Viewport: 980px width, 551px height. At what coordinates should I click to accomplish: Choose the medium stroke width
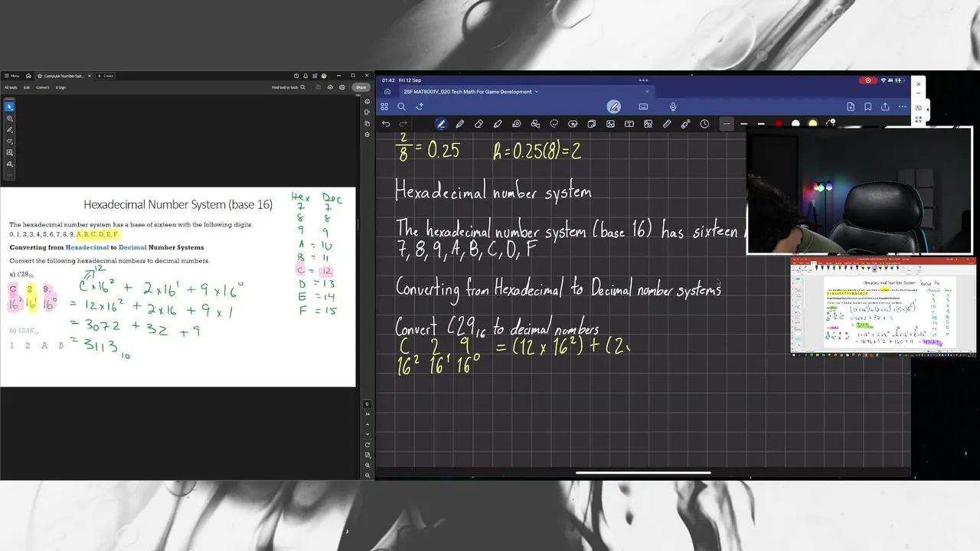744,124
